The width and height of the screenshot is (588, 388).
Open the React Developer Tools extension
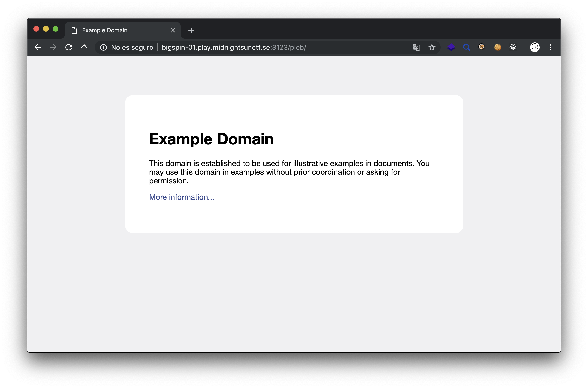click(x=513, y=47)
